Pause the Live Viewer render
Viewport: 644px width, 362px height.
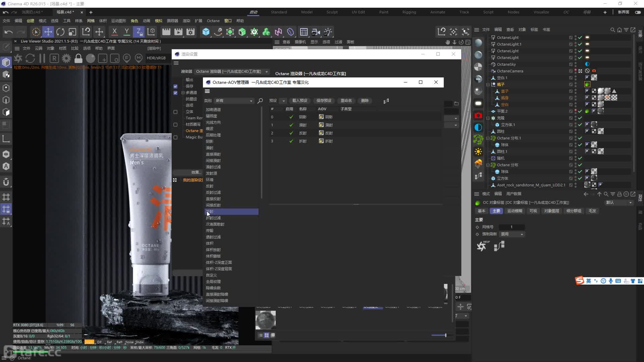point(42,58)
